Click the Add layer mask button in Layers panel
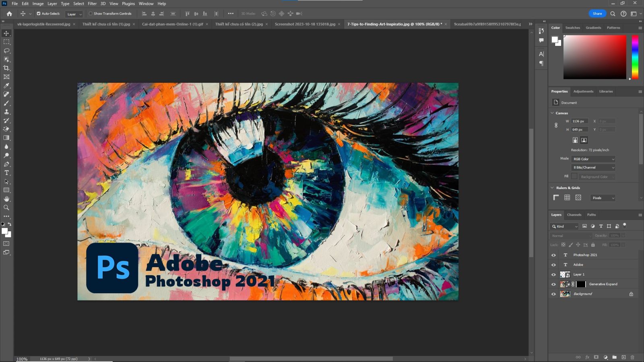Screen dimensions: 644x362 [x=596, y=357]
